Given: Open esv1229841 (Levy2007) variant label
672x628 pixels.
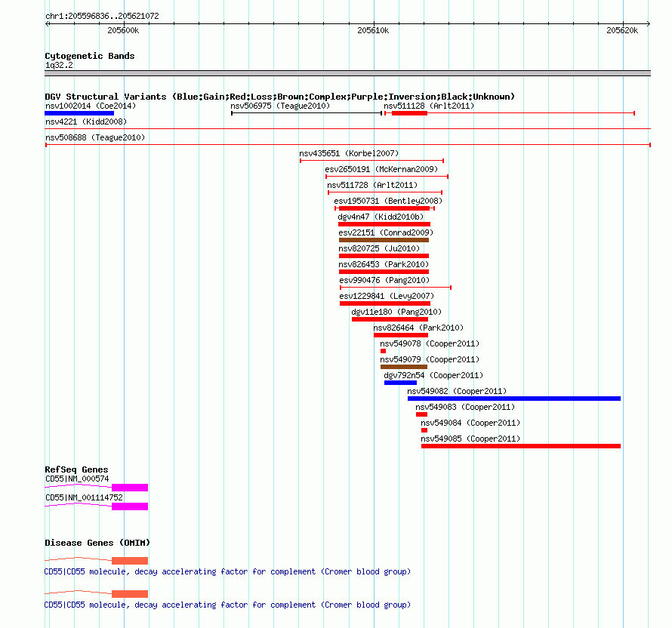Looking at the screenshot, I should (x=387, y=296).
